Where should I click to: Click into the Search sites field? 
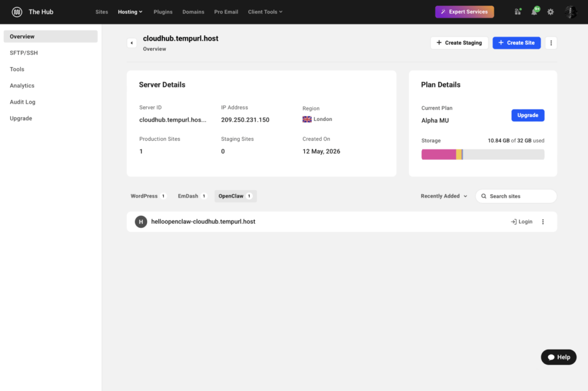516,196
